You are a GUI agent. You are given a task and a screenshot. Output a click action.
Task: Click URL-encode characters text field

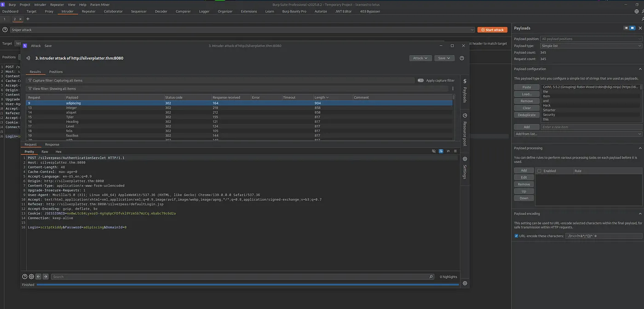(x=604, y=236)
